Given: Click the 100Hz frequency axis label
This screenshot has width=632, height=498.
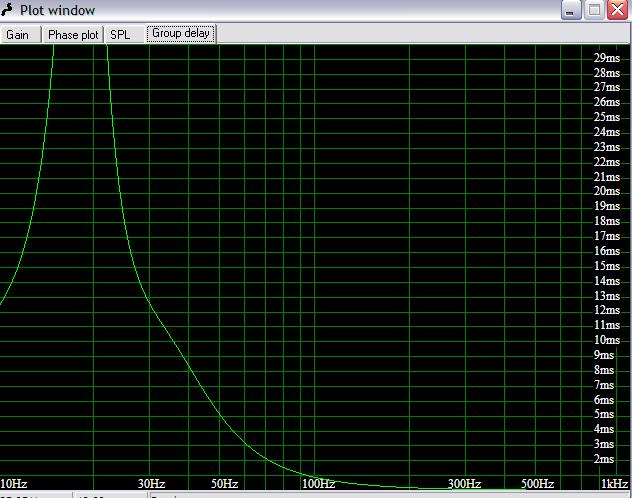Looking at the screenshot, I should [x=317, y=483].
